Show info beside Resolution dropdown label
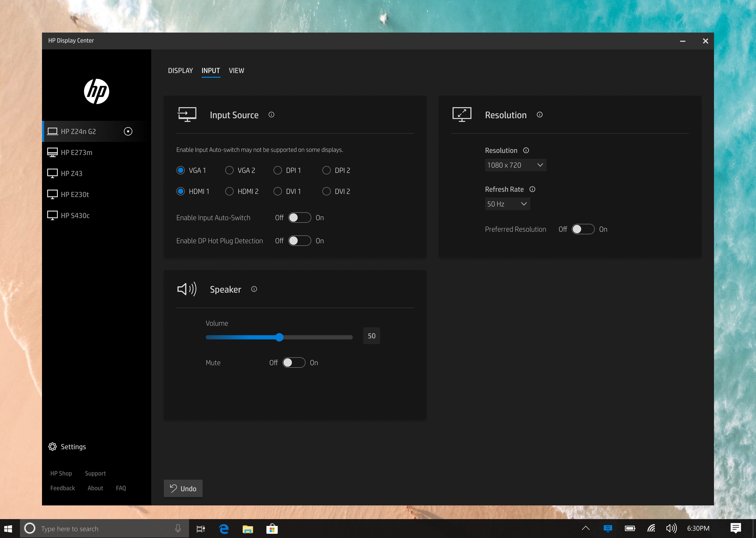This screenshot has height=538, width=756. coord(526,151)
